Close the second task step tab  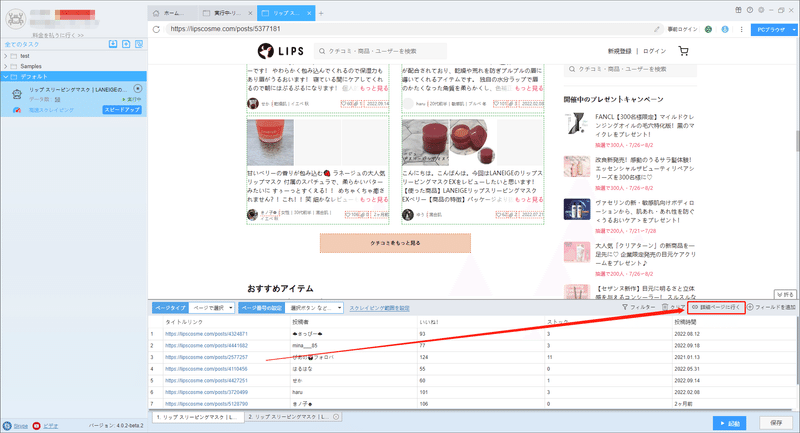coord(336,417)
